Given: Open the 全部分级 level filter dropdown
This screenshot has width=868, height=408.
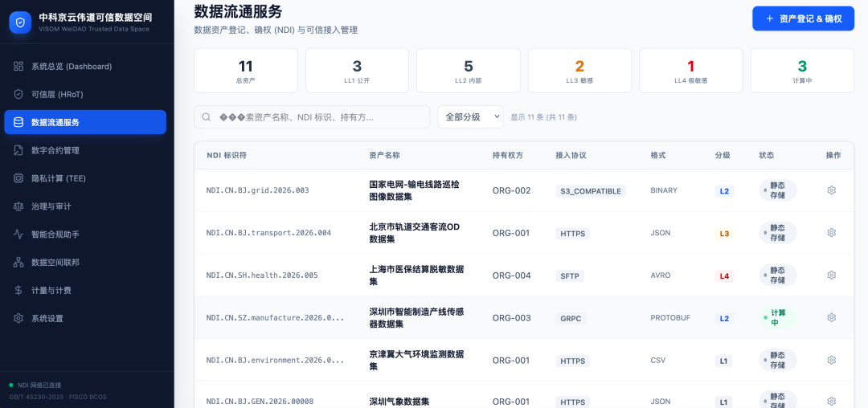Looking at the screenshot, I should pos(470,116).
